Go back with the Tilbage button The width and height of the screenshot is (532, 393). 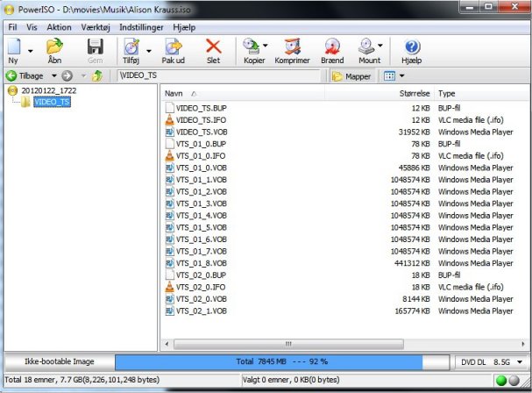click(x=25, y=75)
